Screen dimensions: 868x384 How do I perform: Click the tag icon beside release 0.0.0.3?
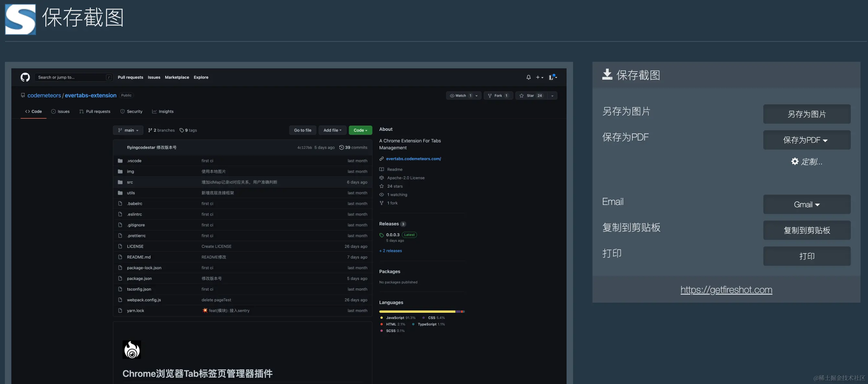[381, 235]
